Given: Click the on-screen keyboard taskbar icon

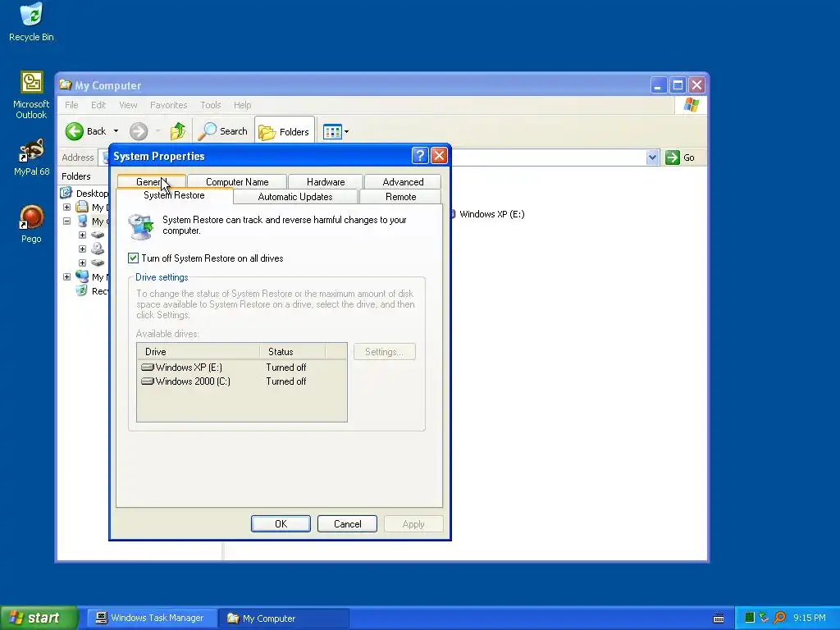Looking at the screenshot, I should (719, 619).
